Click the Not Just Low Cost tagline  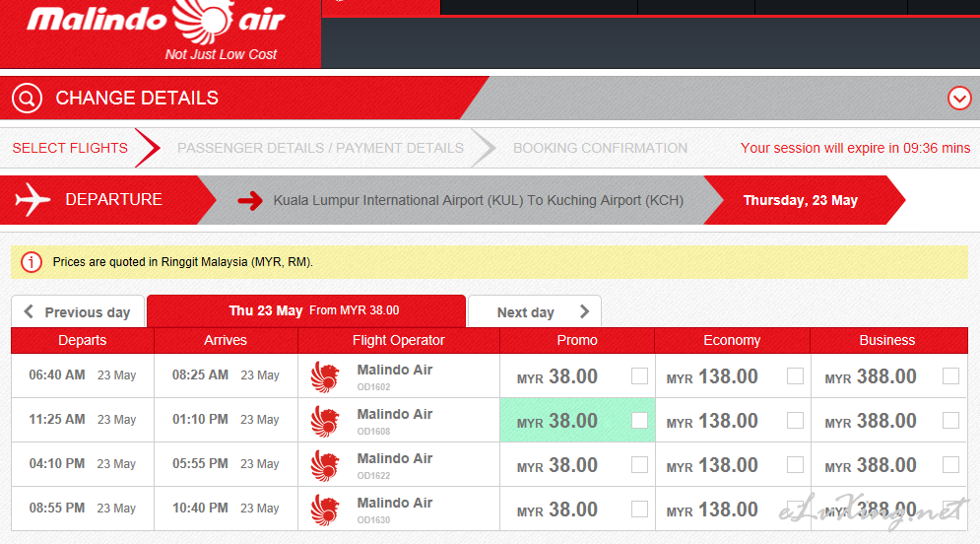pos(221,54)
